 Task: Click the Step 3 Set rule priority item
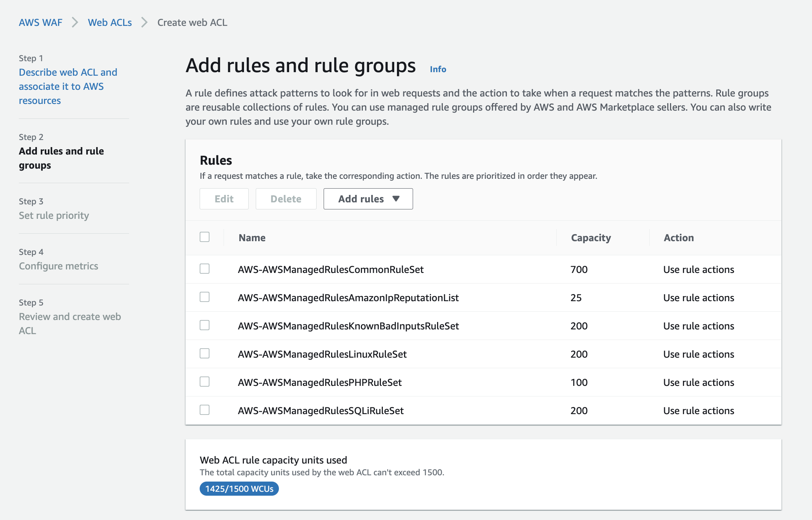(x=54, y=215)
